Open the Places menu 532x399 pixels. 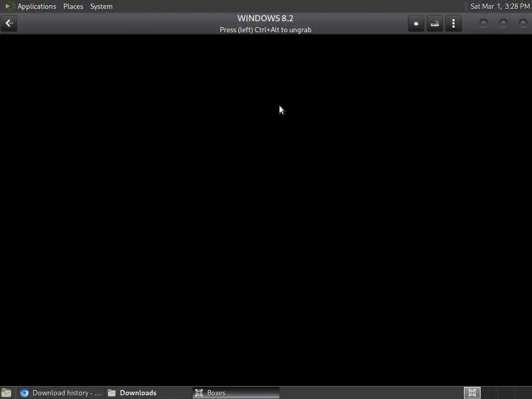(73, 6)
